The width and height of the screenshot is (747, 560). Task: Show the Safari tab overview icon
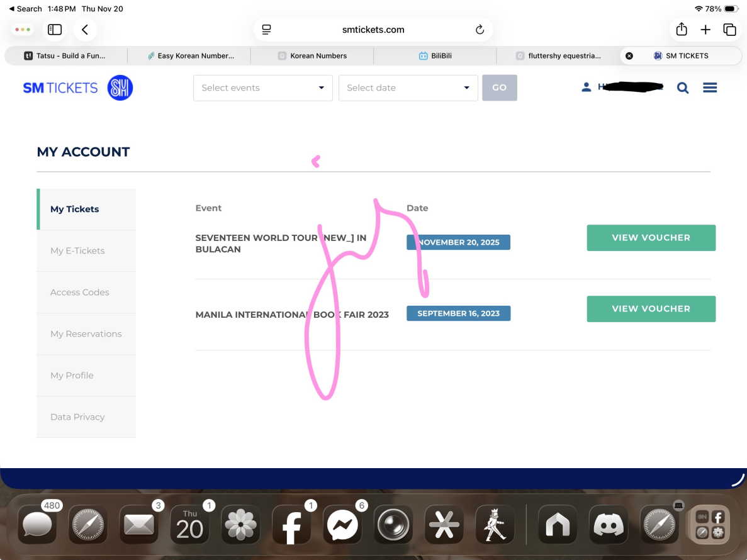click(729, 30)
